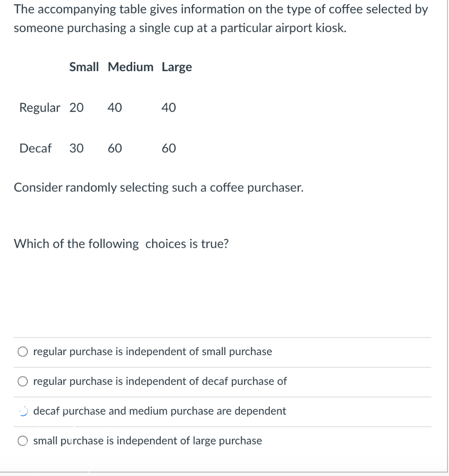Click the scrollbar area on the right edge
The image size is (449, 476).
446,232
